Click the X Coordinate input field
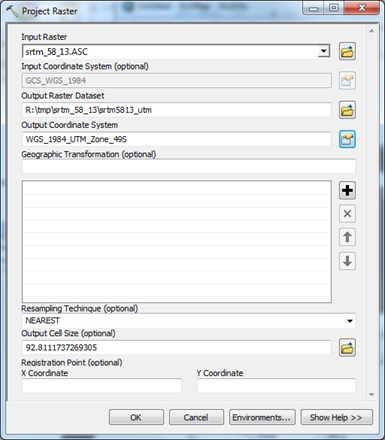 102,386
